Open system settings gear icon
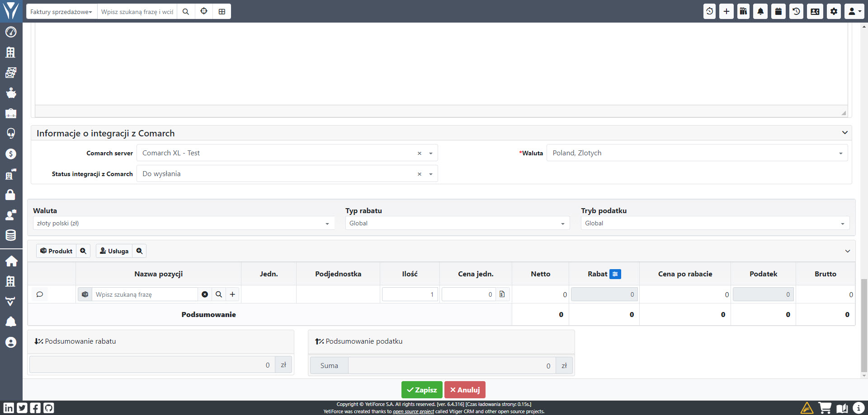The width and height of the screenshot is (868, 415). pyautogui.click(x=834, y=11)
